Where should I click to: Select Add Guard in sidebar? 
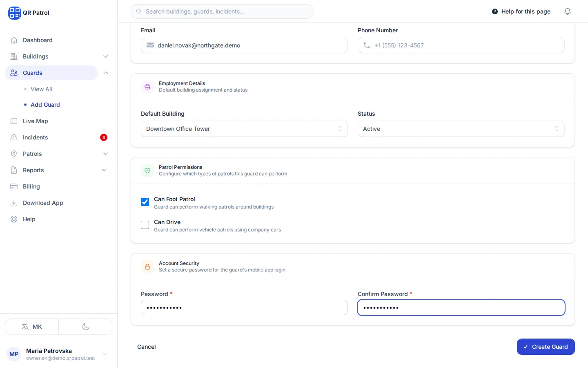pos(45,105)
